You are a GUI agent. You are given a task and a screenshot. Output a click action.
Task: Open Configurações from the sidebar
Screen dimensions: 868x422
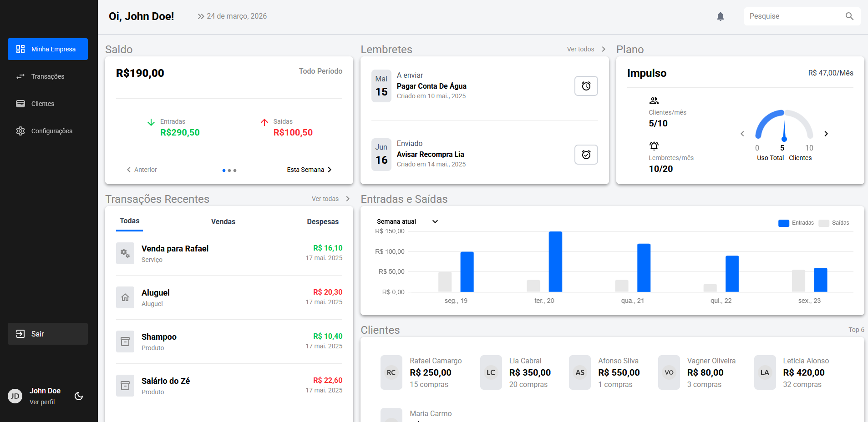[x=20, y=131]
